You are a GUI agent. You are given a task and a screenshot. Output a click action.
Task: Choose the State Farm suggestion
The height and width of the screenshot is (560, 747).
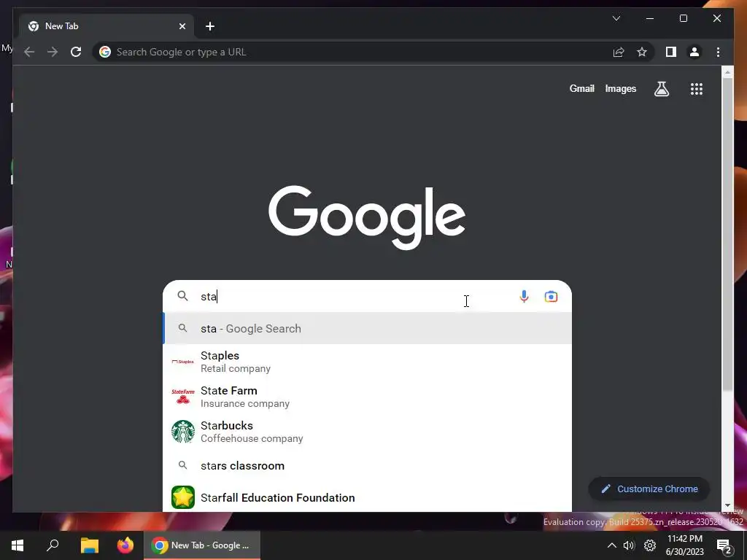click(367, 397)
